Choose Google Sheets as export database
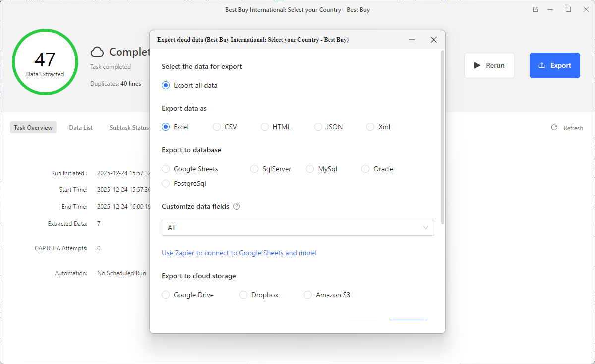Viewport: 595px width, 364px height. tap(165, 169)
